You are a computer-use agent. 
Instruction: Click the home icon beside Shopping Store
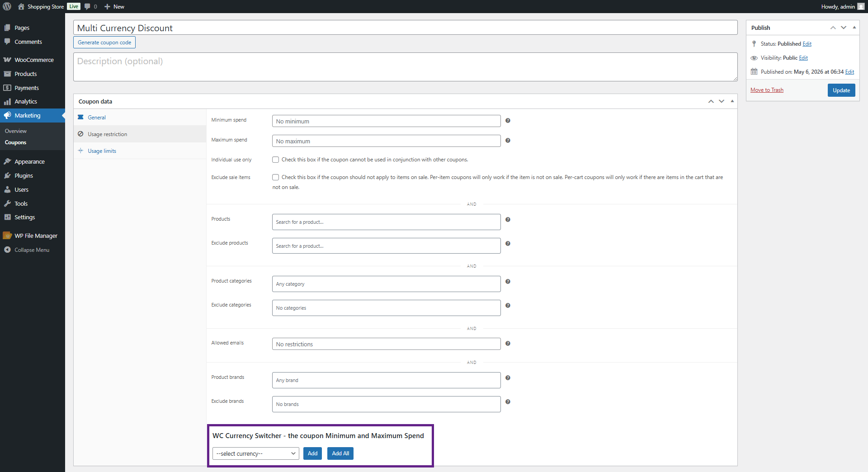pos(21,6)
